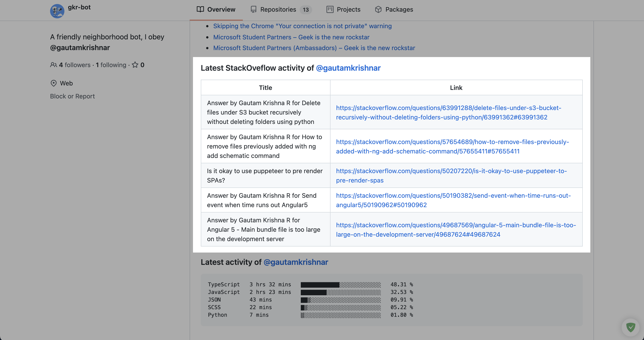Image resolution: width=644 pixels, height=340 pixels.
Task: Open the gkr-bot avatar image
Action: (57, 11)
